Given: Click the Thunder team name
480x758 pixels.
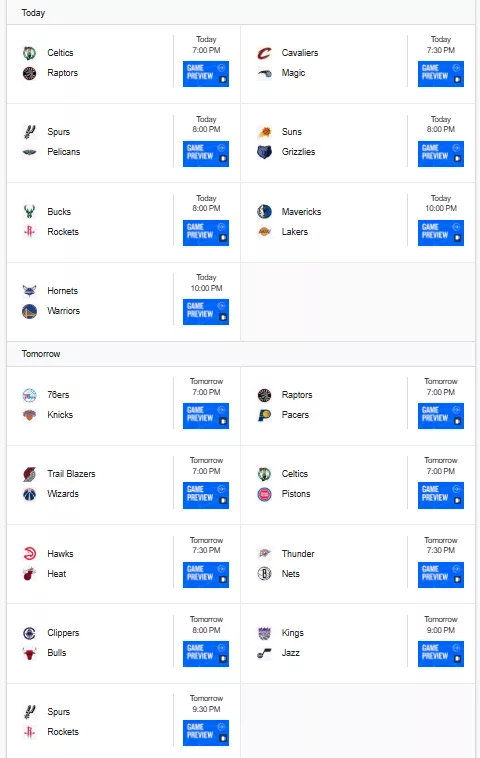Looking at the screenshot, I should 298,554.
